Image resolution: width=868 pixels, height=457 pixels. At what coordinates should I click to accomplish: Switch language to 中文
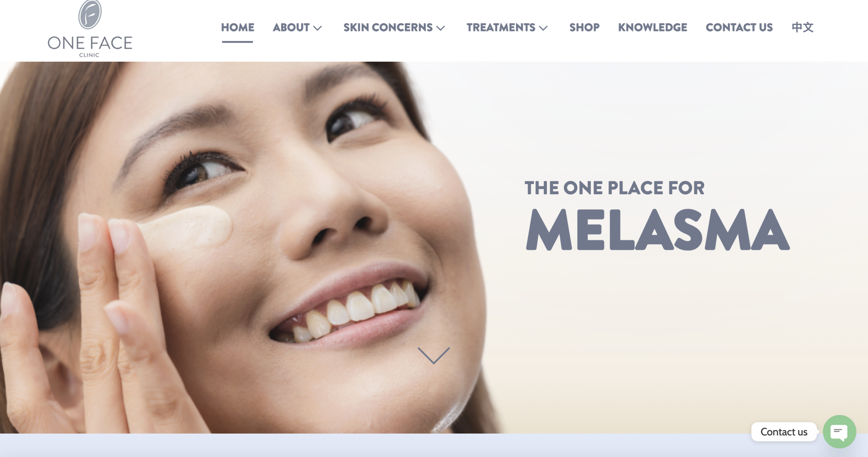click(802, 27)
